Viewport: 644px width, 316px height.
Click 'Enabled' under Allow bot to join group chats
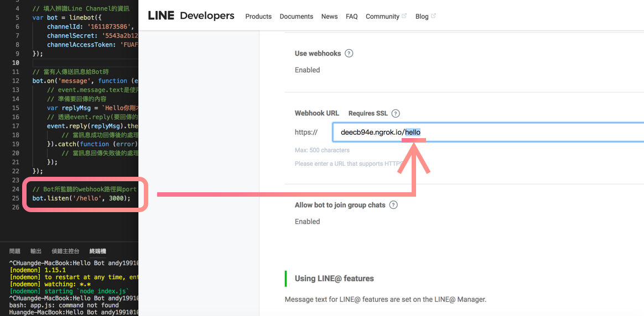(307, 222)
